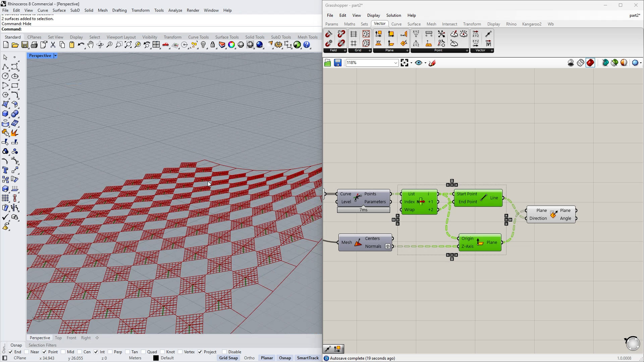Select the Text tool in Rhino sidebar
The image size is (644, 362).
(x=5, y=170)
